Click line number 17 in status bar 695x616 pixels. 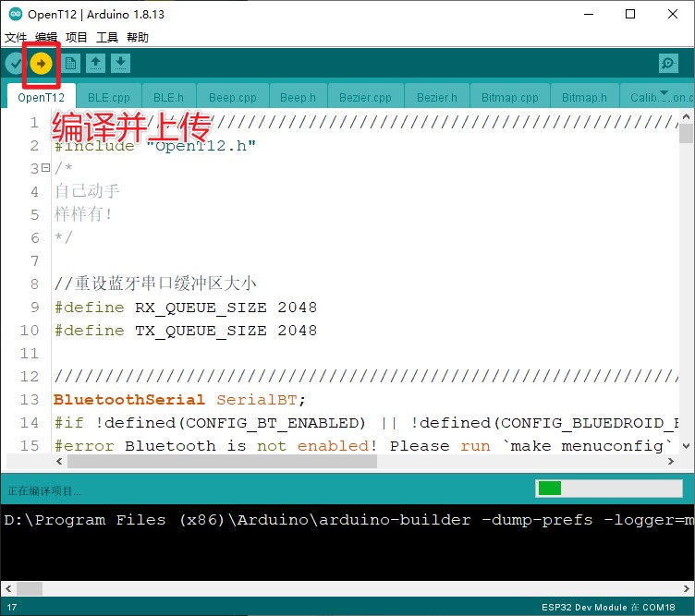(12, 607)
